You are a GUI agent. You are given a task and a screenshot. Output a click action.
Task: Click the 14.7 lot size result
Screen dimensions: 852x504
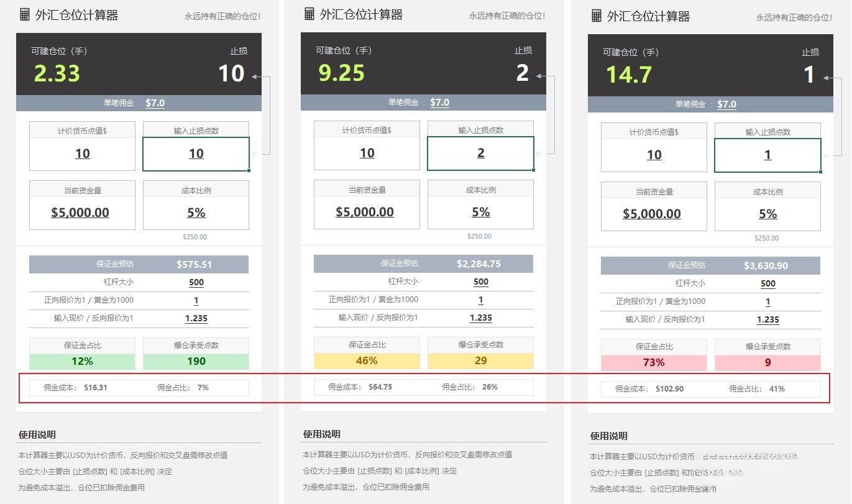pos(629,75)
